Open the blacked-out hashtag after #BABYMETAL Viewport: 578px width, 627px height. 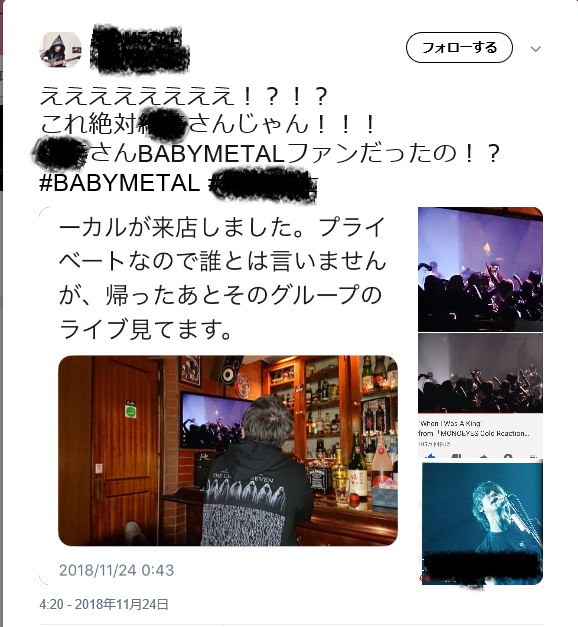coord(264,184)
